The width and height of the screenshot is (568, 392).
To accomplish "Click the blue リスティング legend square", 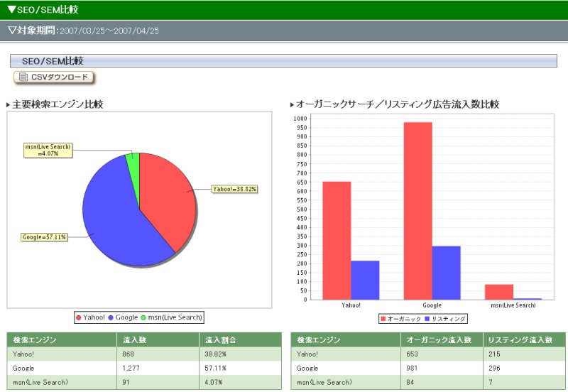I will coord(427,319).
